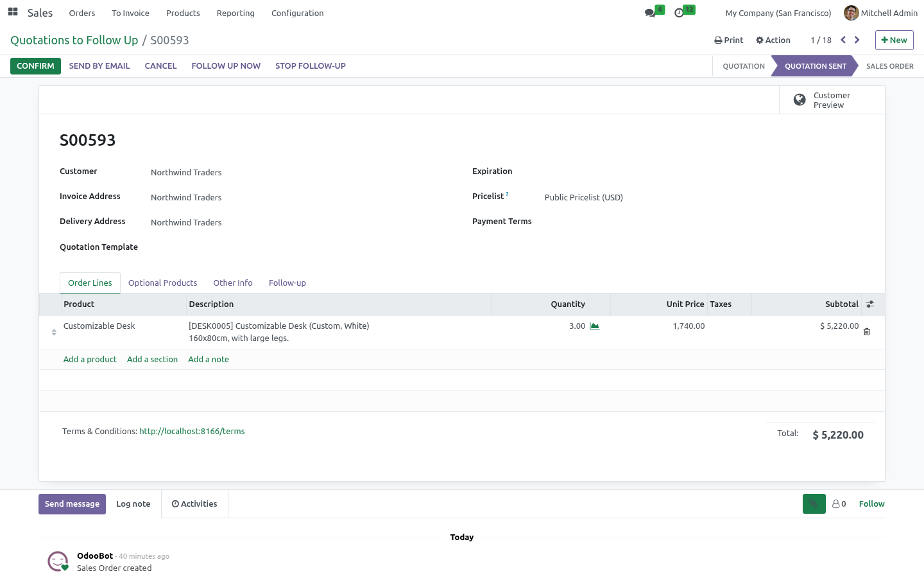Open company switcher My Company (San Francisco)
Image resolution: width=924 pixels, height=578 pixels.
click(778, 13)
